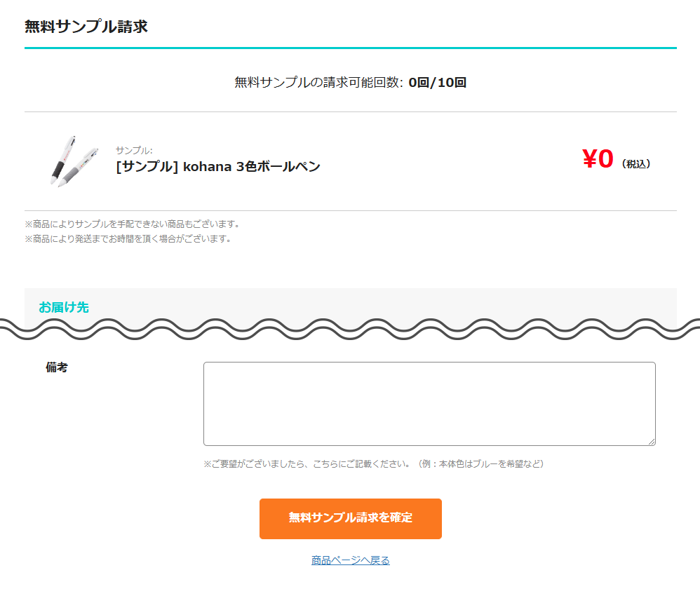Click the request count text 0回/10回
700x596 pixels.
(x=438, y=82)
